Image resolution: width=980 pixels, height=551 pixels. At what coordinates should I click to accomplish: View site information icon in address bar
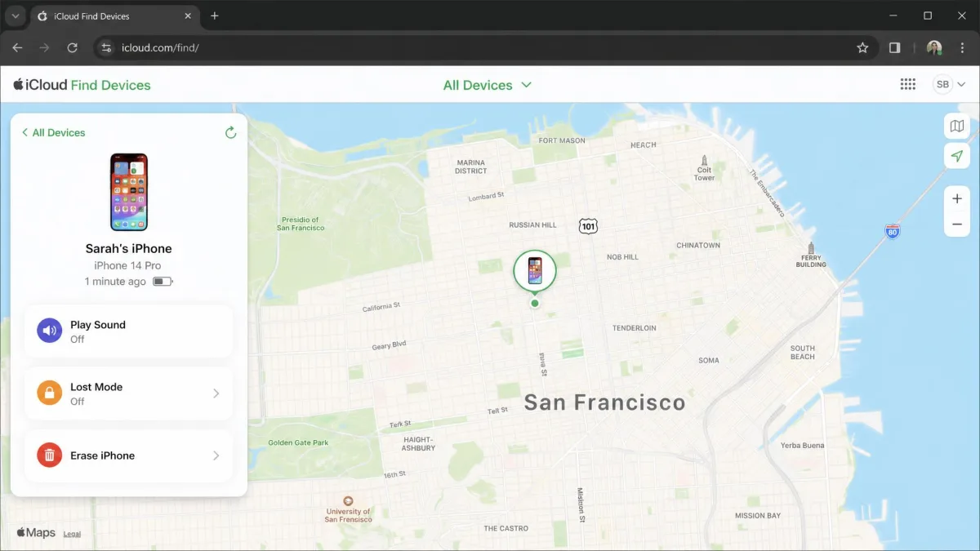click(x=105, y=47)
